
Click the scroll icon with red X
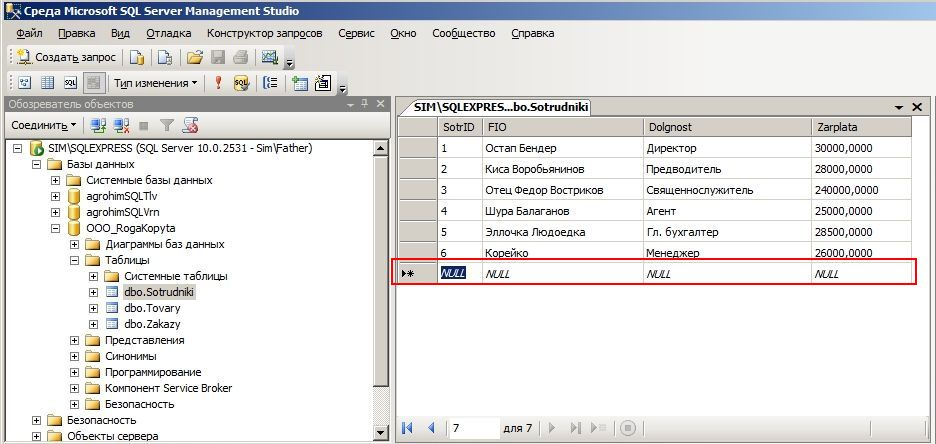click(x=190, y=125)
